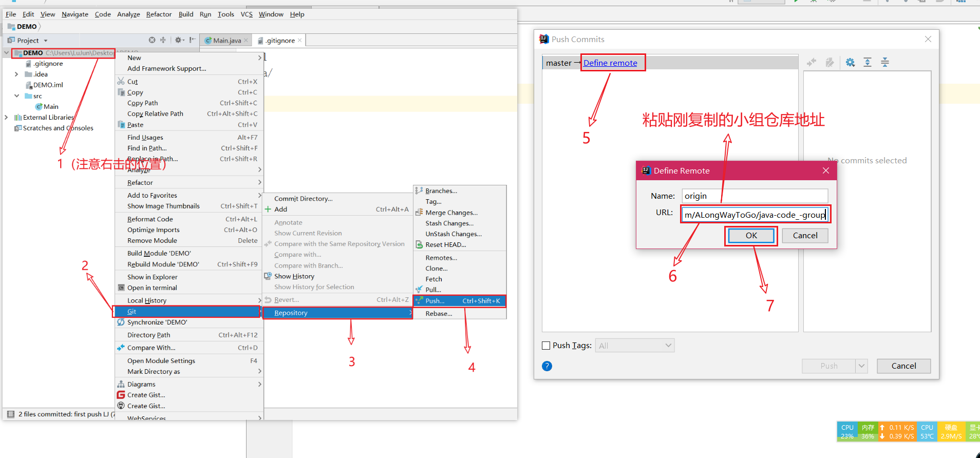
Task: Expand External Libraries node
Action: click(6, 118)
